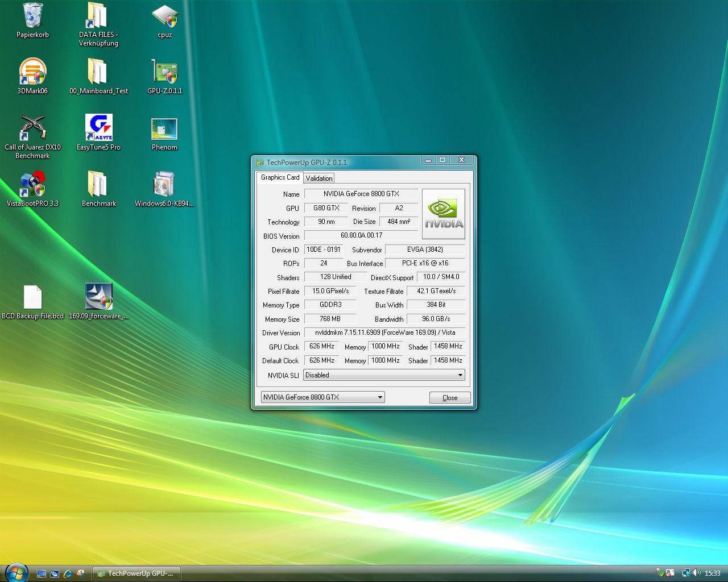Switch to the Validation tab
The height and width of the screenshot is (582, 728).
point(319,178)
